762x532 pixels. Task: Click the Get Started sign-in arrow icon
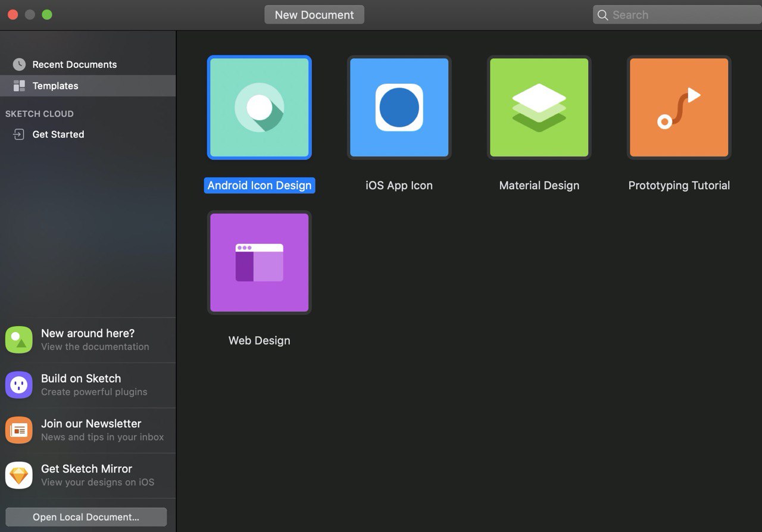click(19, 134)
